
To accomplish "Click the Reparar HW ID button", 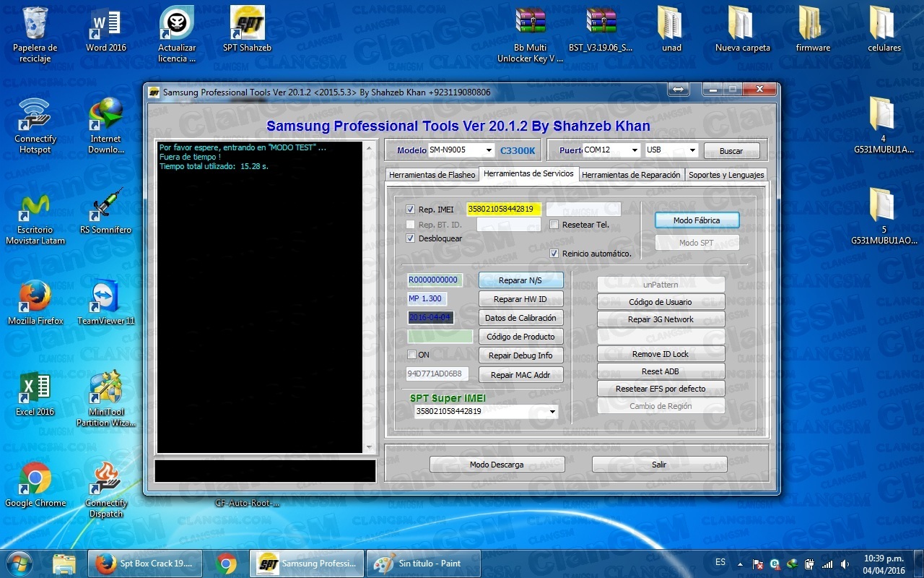I will (x=520, y=299).
